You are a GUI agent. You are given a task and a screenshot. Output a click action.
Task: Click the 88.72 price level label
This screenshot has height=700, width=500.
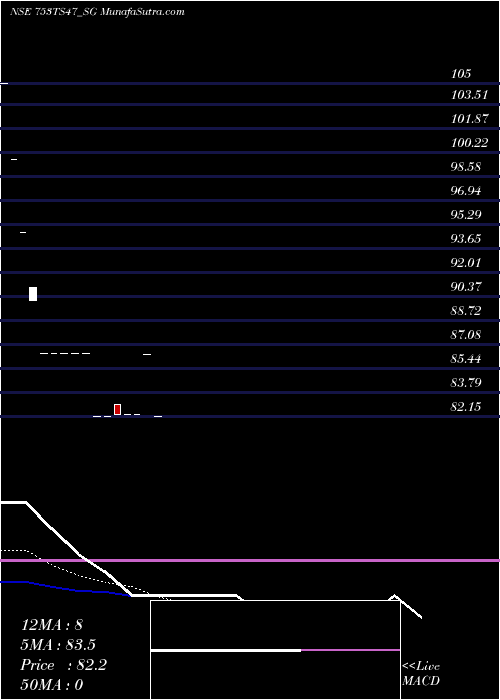coord(466,311)
